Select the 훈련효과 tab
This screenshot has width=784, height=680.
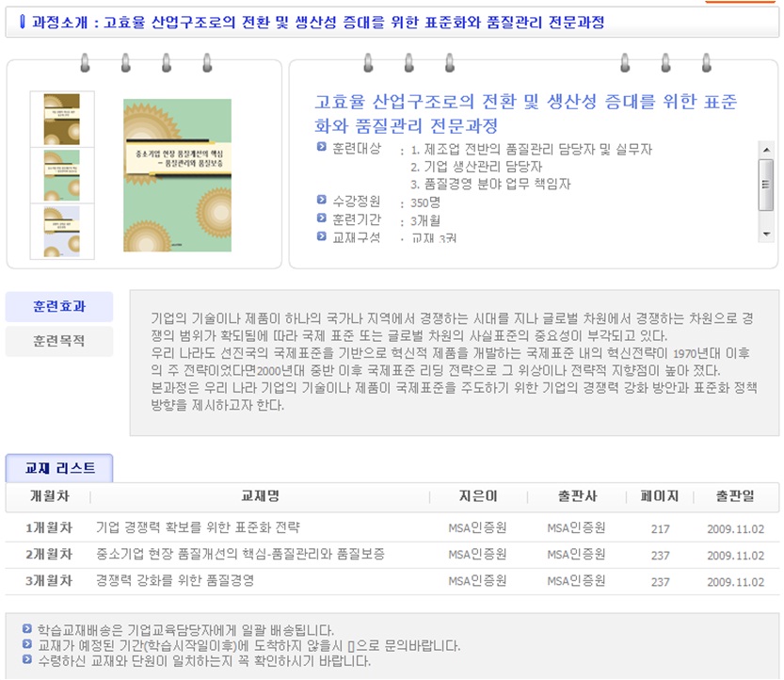click(x=59, y=307)
